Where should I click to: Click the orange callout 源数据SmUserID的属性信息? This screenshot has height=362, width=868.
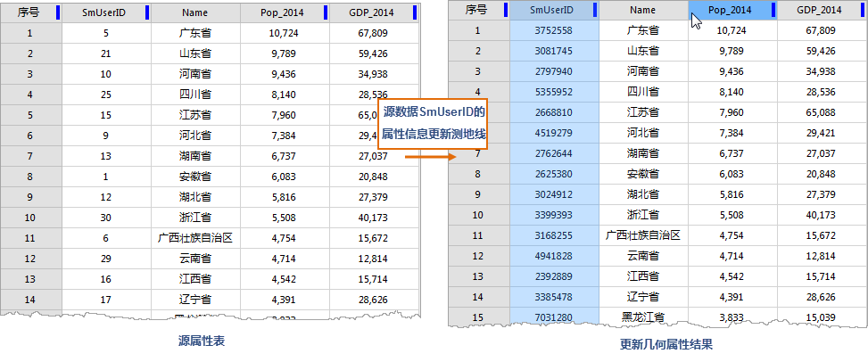434,125
